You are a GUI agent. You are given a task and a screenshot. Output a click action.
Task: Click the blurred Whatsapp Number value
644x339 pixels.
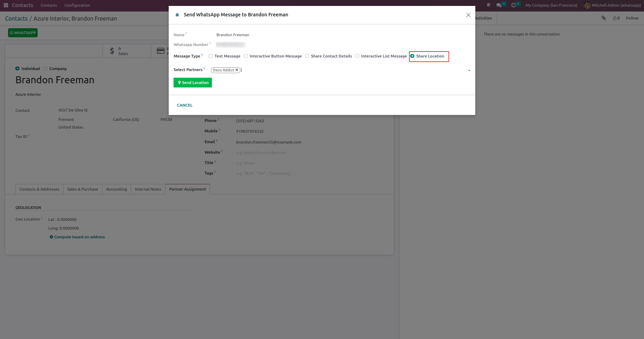231,45
